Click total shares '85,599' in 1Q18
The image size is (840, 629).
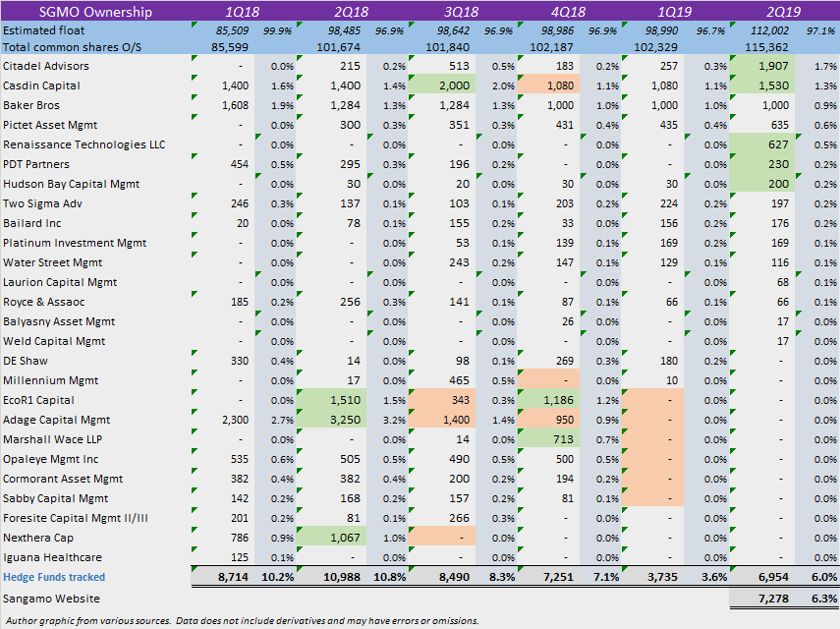point(230,47)
